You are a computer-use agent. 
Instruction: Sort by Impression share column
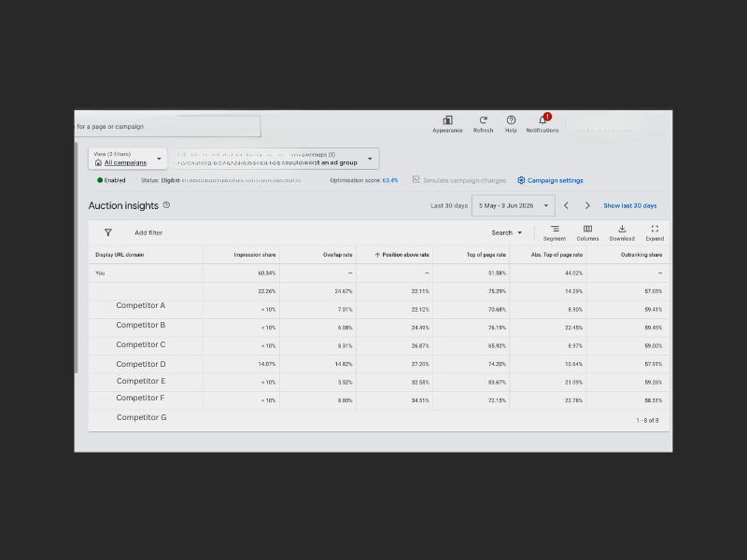coord(254,255)
